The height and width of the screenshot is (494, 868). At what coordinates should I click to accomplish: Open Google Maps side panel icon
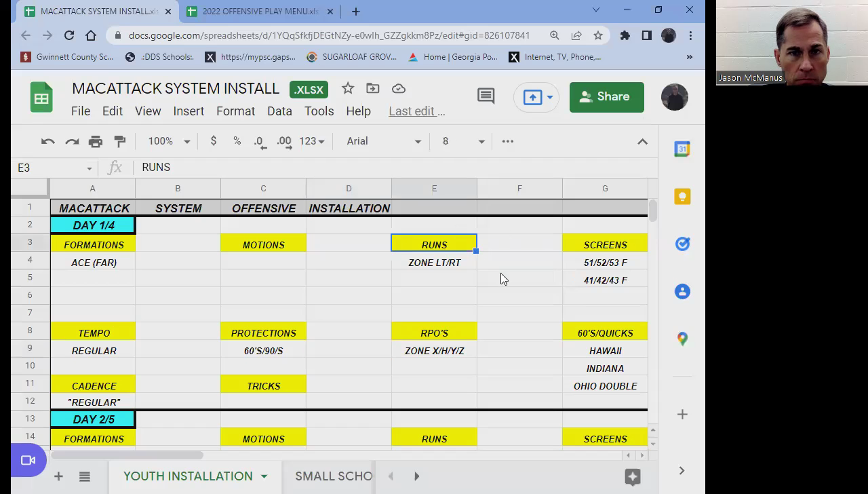tap(682, 339)
